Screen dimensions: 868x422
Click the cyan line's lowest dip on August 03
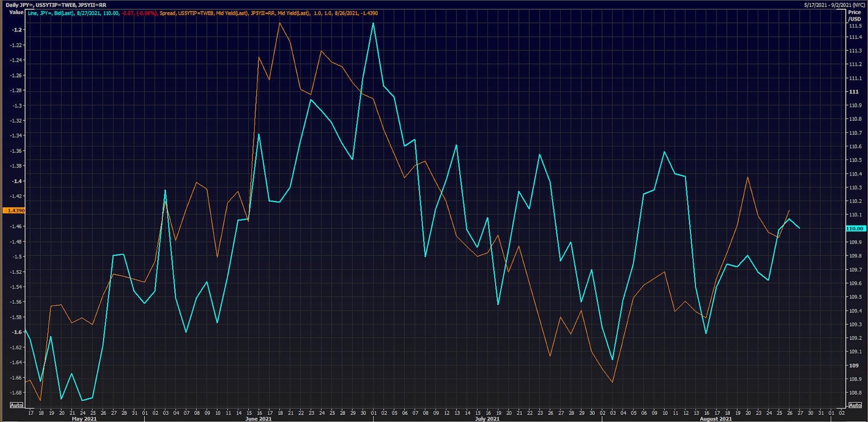click(x=612, y=359)
